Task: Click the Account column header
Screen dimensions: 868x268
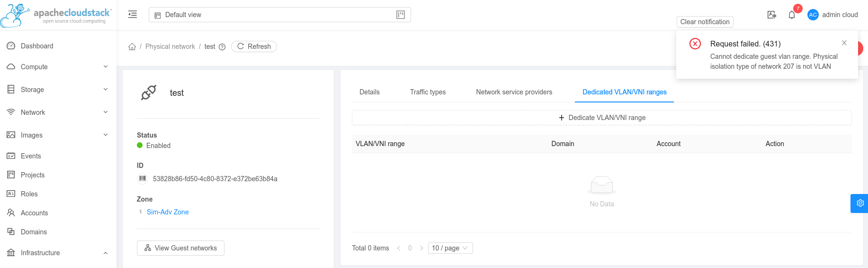Action: click(x=669, y=144)
